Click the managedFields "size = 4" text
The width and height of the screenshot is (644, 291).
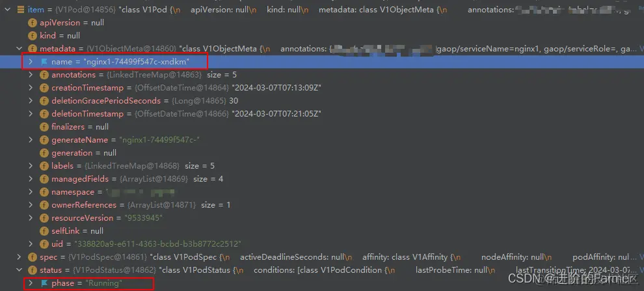click(x=208, y=179)
